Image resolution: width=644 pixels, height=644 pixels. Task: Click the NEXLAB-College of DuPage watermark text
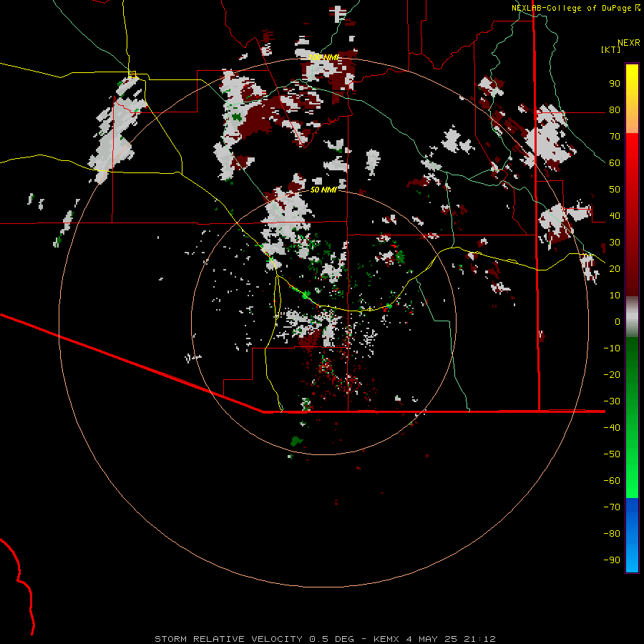(572, 8)
